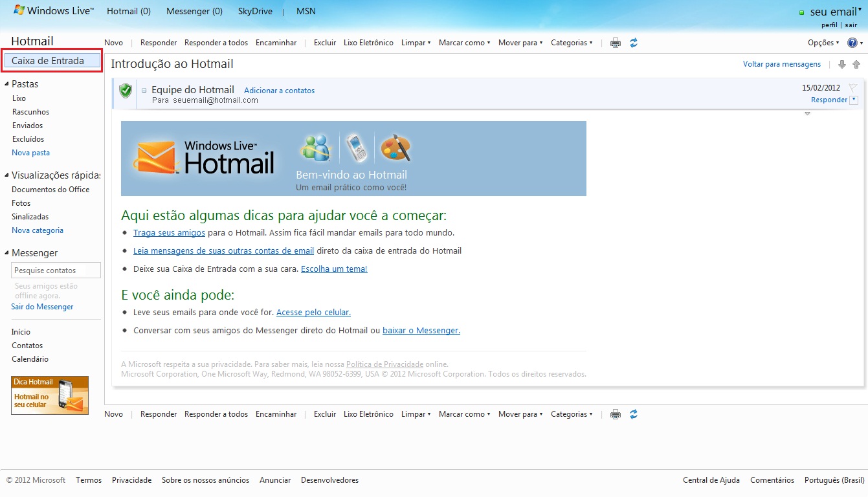
Task: Click the printer icon in the upper toolbar
Action: [616, 43]
